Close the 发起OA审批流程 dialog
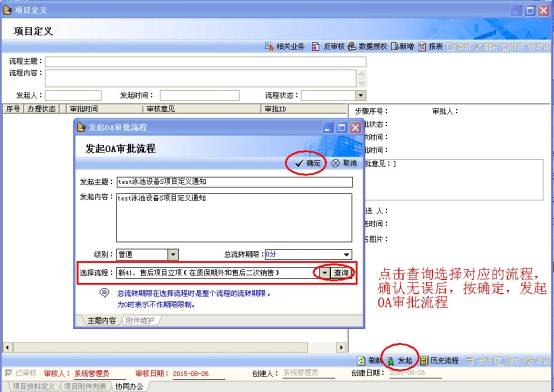Viewport: 554px width, 392px height. coord(355,127)
